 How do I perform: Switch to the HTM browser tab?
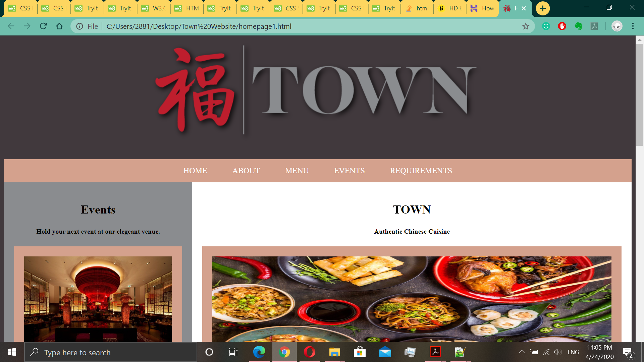187,8
